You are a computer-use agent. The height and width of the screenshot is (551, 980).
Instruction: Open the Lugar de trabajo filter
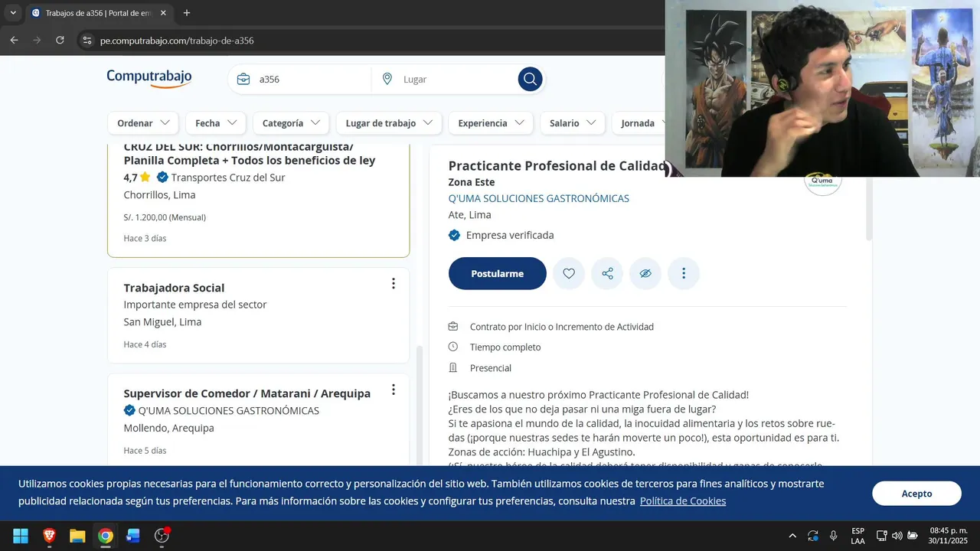click(389, 123)
